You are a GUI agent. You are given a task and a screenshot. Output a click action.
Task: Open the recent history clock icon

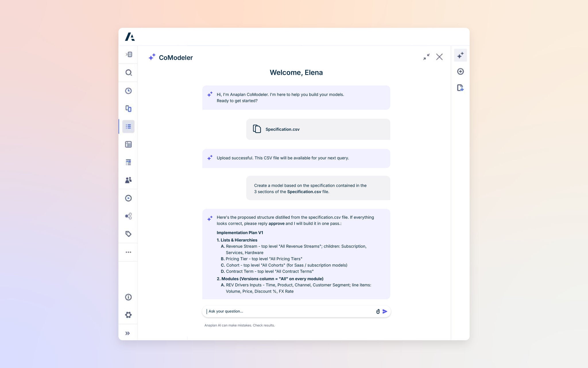tap(128, 91)
